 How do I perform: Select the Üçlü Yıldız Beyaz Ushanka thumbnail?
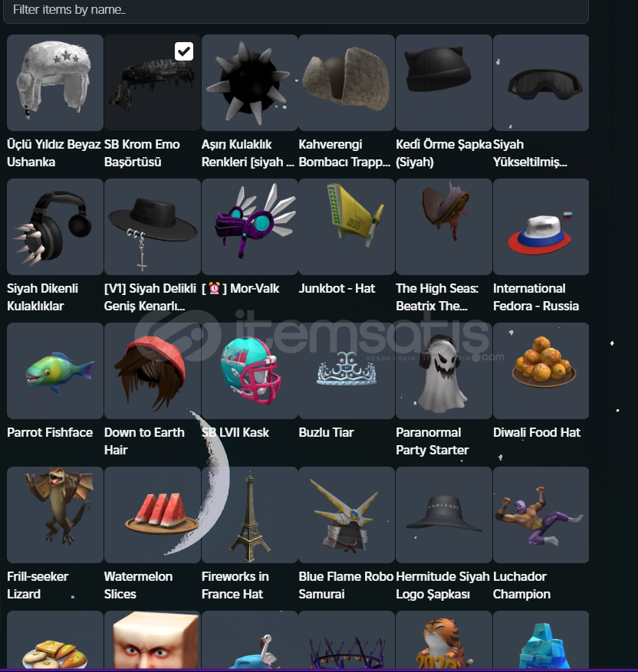pos(55,83)
